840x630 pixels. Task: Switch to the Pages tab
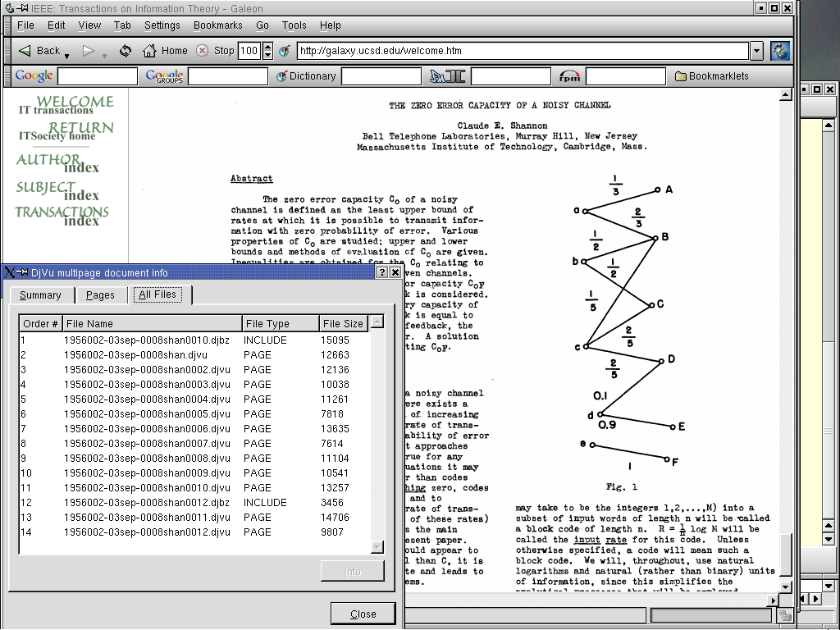pyautogui.click(x=100, y=295)
